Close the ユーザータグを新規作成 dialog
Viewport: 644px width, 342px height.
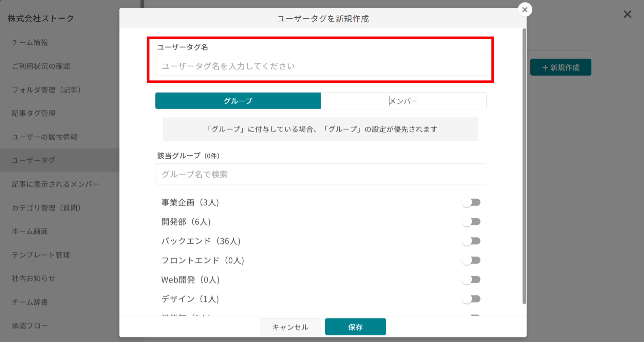click(x=525, y=9)
